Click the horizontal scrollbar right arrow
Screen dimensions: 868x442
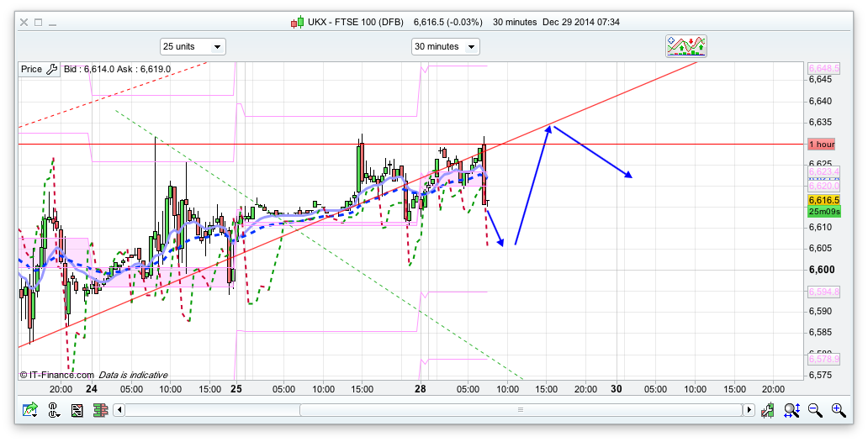pos(748,410)
